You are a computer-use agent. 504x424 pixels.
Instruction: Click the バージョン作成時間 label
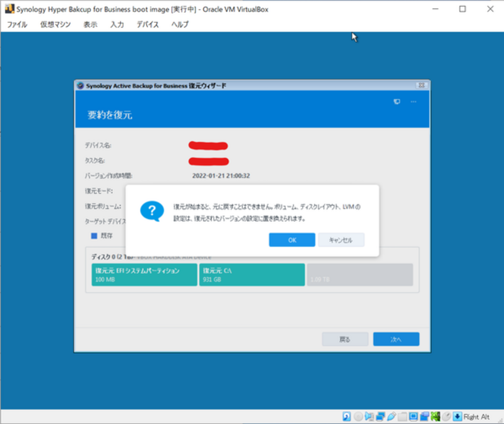pos(109,176)
